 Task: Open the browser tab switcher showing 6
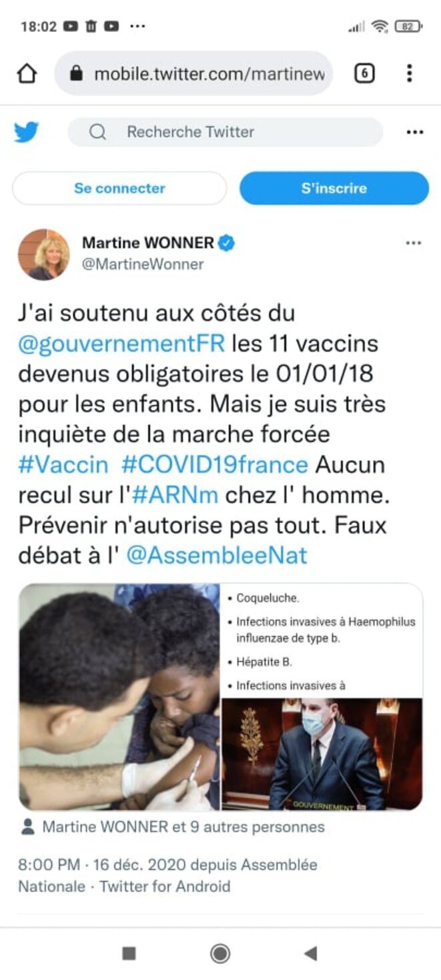pyautogui.click(x=364, y=73)
